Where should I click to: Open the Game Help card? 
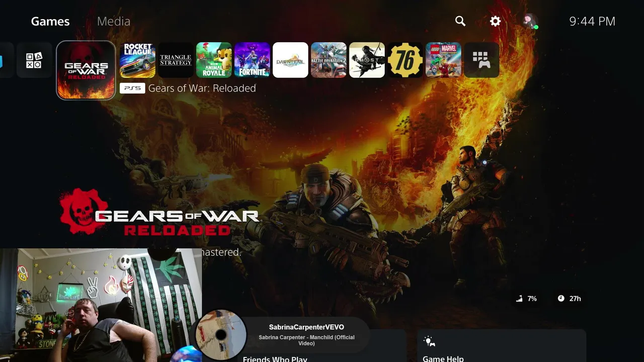click(502, 346)
